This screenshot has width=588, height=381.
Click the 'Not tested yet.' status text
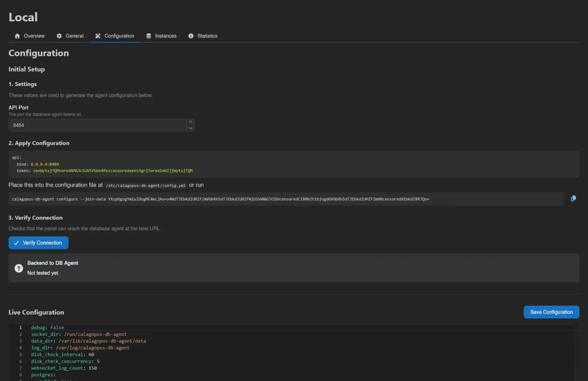point(43,273)
